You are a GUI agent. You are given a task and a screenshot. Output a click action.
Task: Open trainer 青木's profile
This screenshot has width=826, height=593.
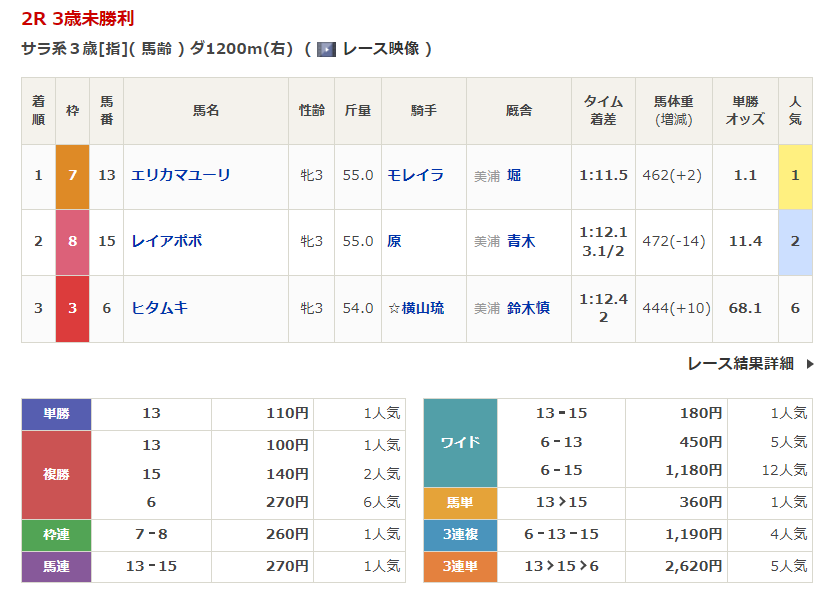click(521, 241)
